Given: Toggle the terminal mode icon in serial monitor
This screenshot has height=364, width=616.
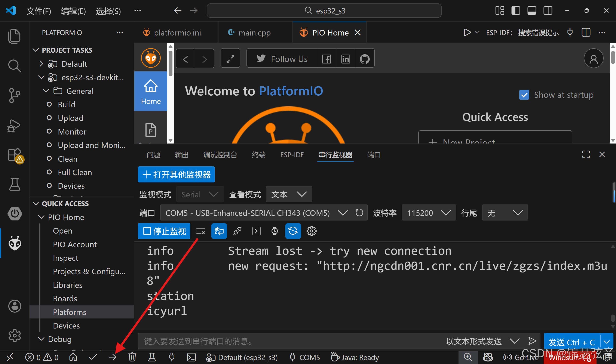Looking at the screenshot, I should (256, 231).
